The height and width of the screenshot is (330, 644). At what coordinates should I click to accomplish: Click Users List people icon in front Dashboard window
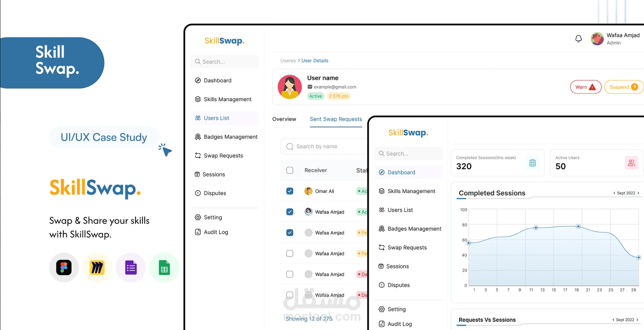(x=382, y=210)
